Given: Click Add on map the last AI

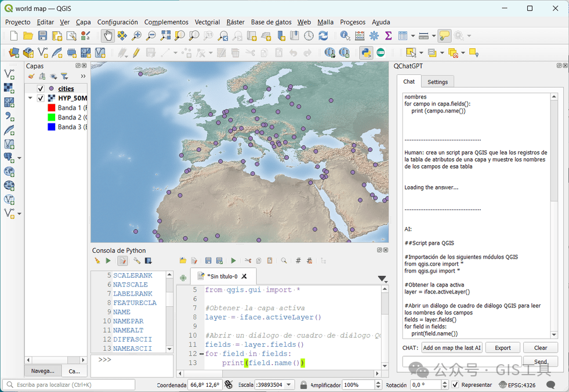Looking at the screenshot, I should click(452, 348).
